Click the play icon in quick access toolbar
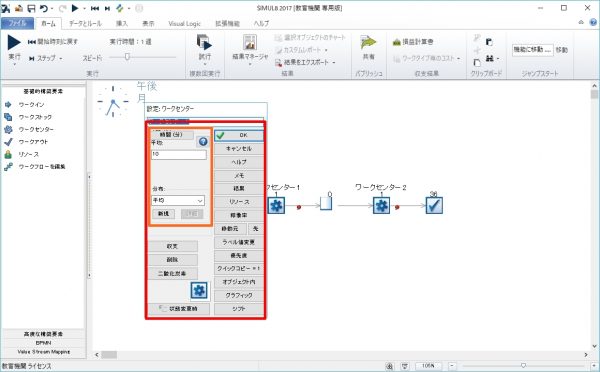 coord(75,8)
